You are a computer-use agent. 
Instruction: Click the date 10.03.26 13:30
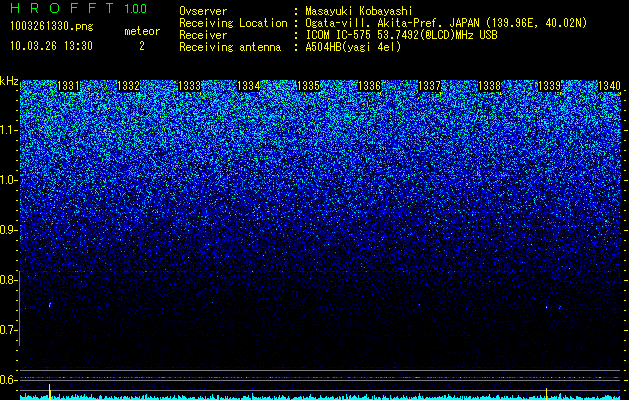(x=51, y=46)
